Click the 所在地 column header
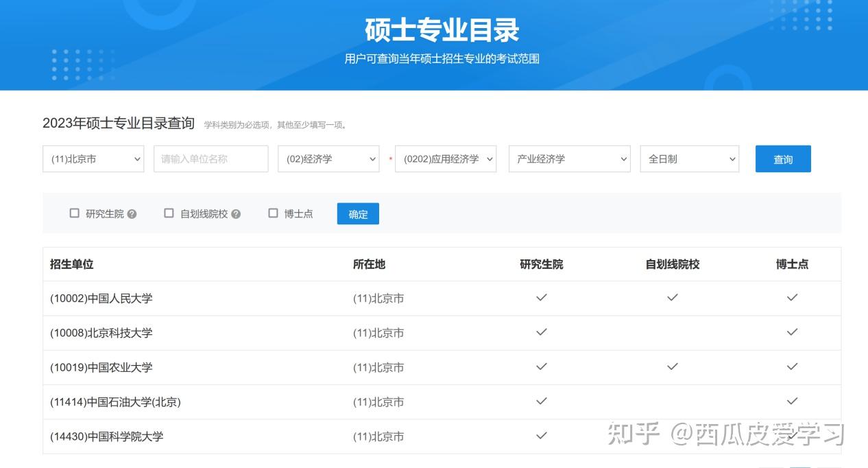The height and width of the screenshot is (468, 868). pyautogui.click(x=369, y=264)
